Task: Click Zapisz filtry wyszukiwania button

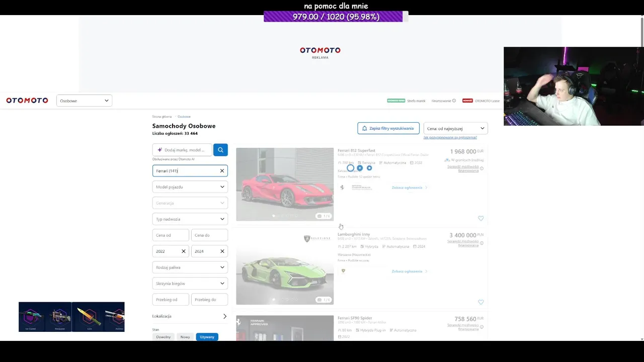Action: click(388, 128)
